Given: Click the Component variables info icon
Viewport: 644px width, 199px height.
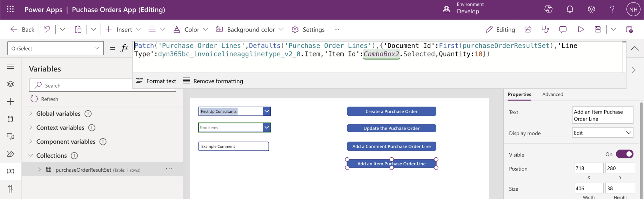Looking at the screenshot, I should [103, 142].
